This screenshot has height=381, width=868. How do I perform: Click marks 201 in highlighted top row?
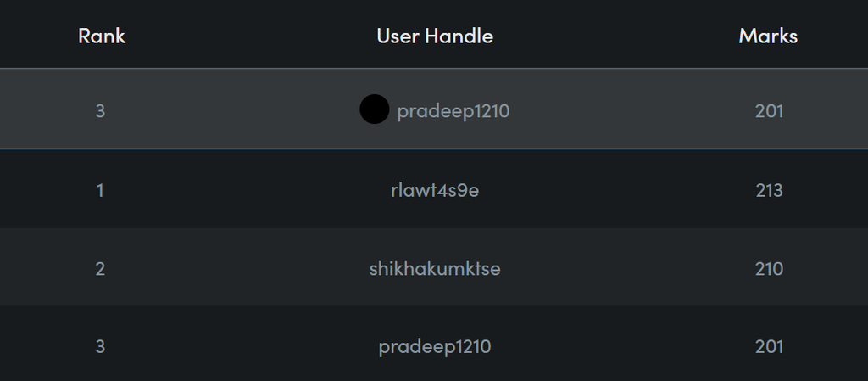tap(769, 110)
